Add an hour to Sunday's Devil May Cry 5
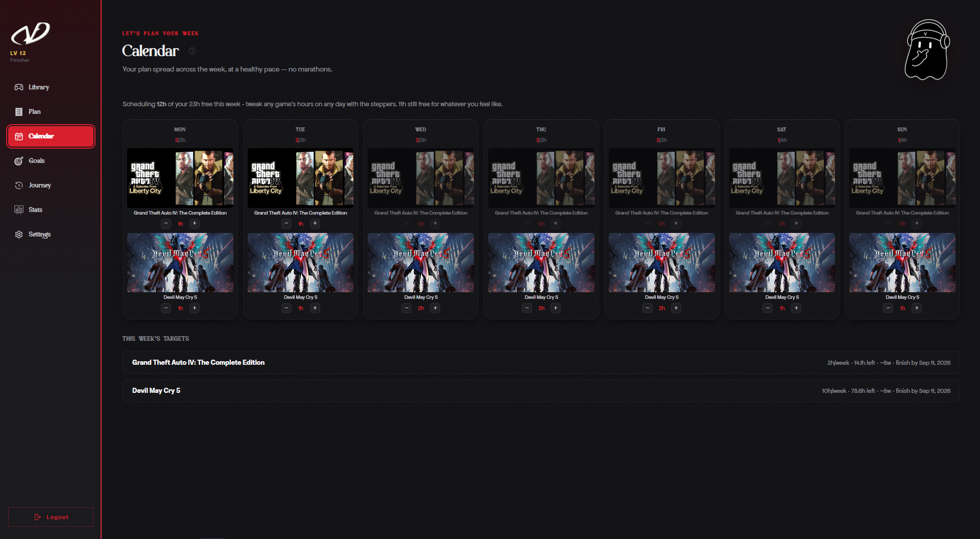The width and height of the screenshot is (980, 539). point(917,308)
